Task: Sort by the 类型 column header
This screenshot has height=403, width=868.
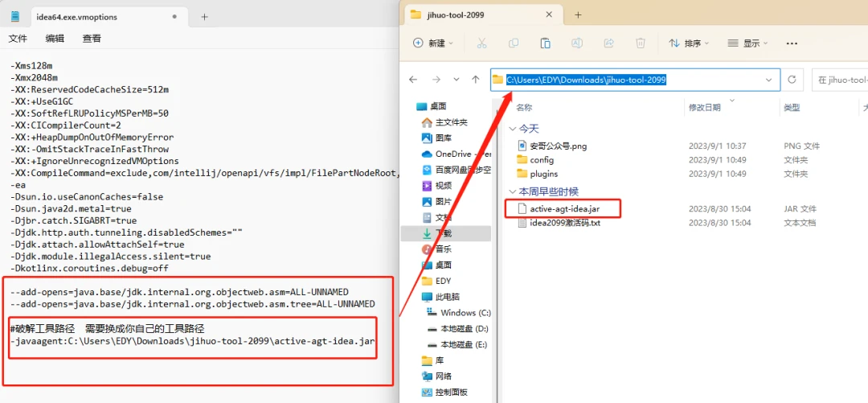Action: pyautogui.click(x=792, y=108)
